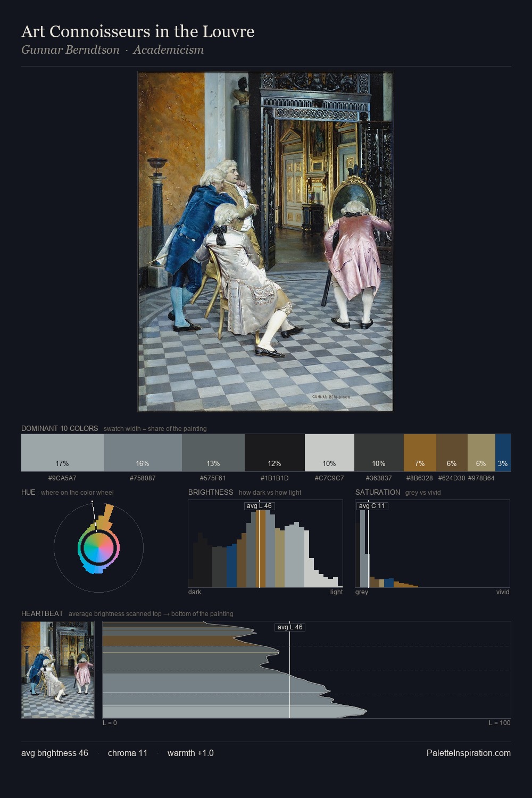The width and height of the screenshot is (532, 798).
Task: Click the 'L = 0' heartbeat axis label
Action: (x=110, y=723)
